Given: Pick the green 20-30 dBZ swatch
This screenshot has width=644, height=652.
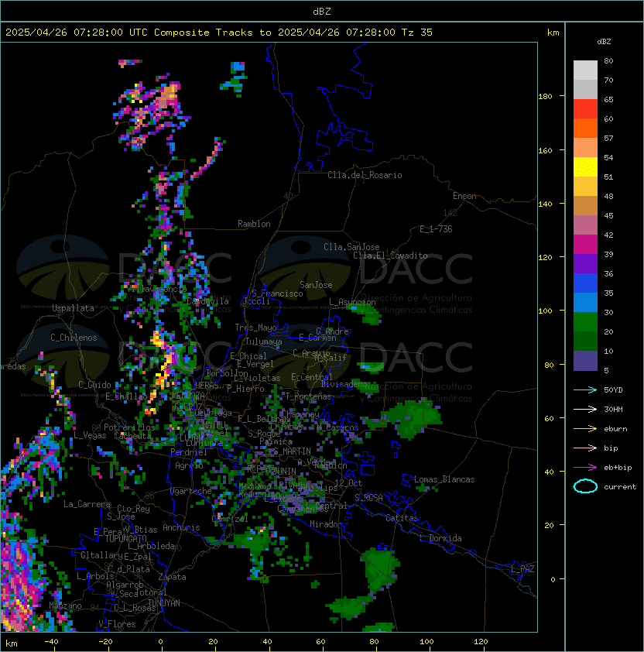Looking at the screenshot, I should (585, 322).
